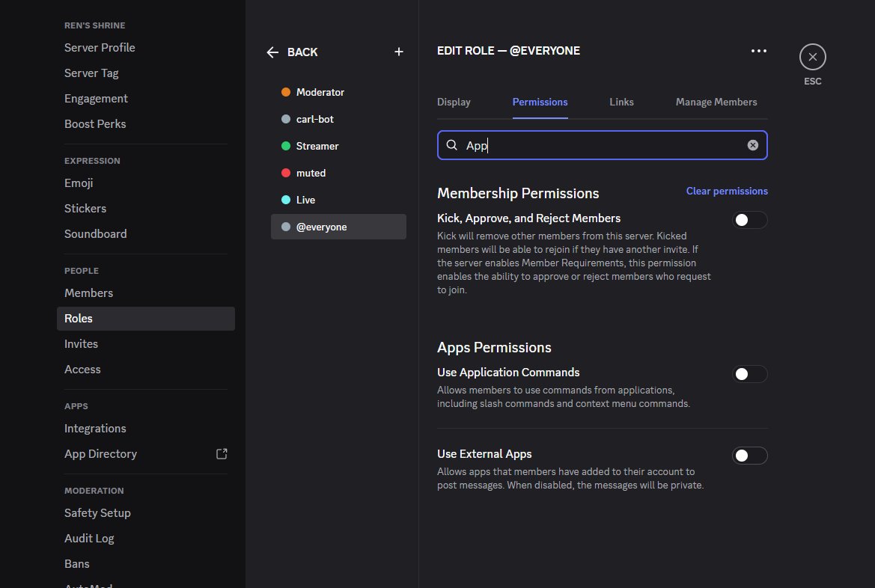Open Audit Log page
875x588 pixels.
pos(146,539)
